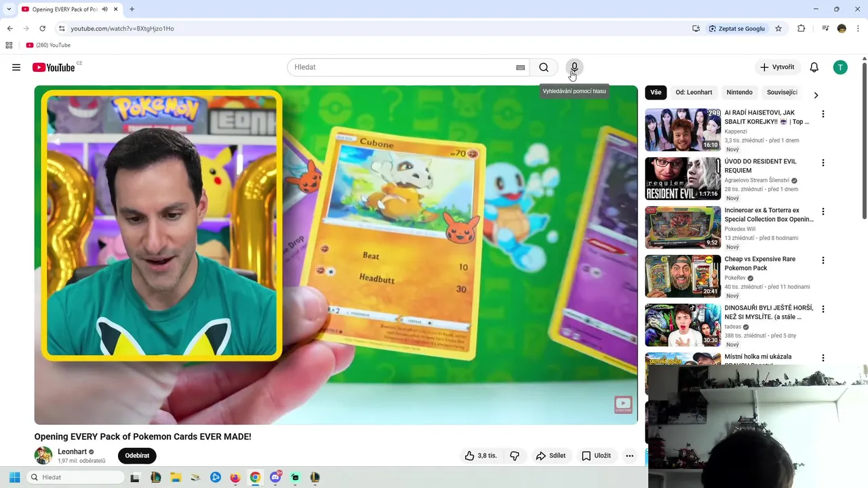Open 'Incineroar ex' video thumbnail
Screen dimensions: 868x488
[x=683, y=227]
